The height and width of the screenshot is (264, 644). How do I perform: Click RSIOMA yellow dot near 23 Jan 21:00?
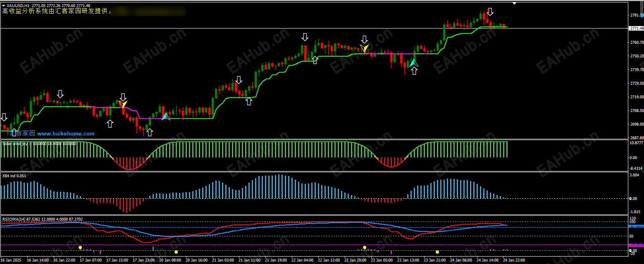[x=437, y=252]
